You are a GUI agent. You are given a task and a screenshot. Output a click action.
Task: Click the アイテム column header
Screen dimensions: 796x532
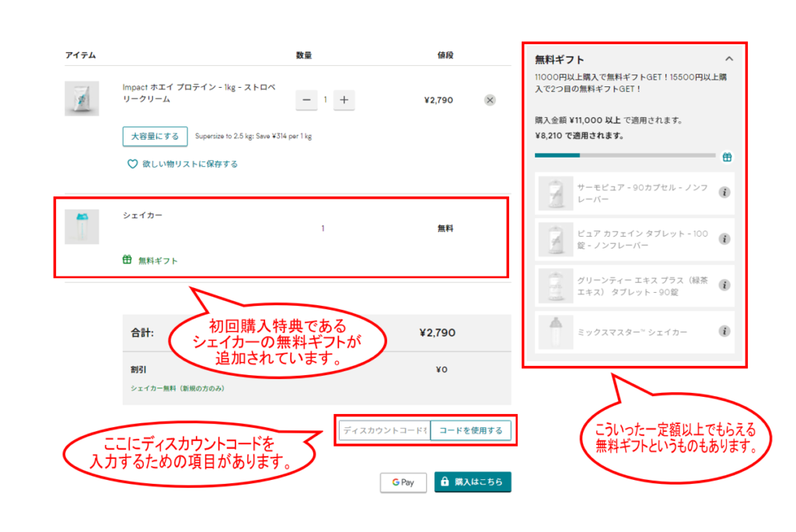tap(80, 55)
